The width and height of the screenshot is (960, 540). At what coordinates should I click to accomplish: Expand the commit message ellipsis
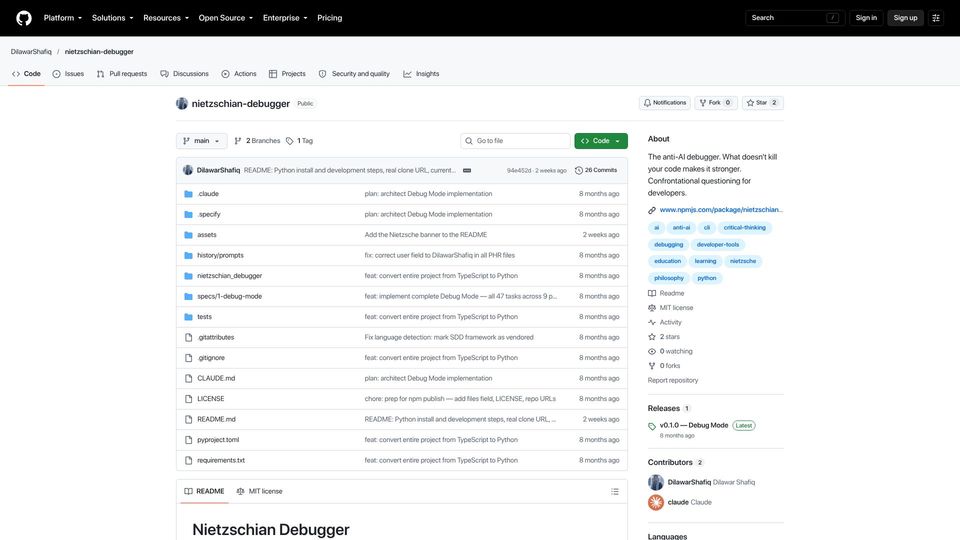[x=467, y=170]
